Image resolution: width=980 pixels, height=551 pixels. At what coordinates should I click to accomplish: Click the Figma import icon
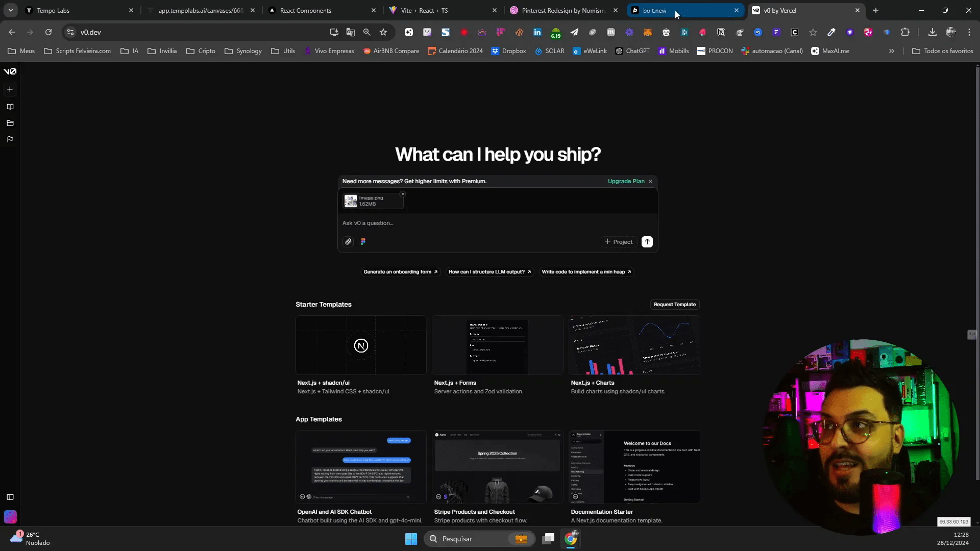(x=363, y=242)
